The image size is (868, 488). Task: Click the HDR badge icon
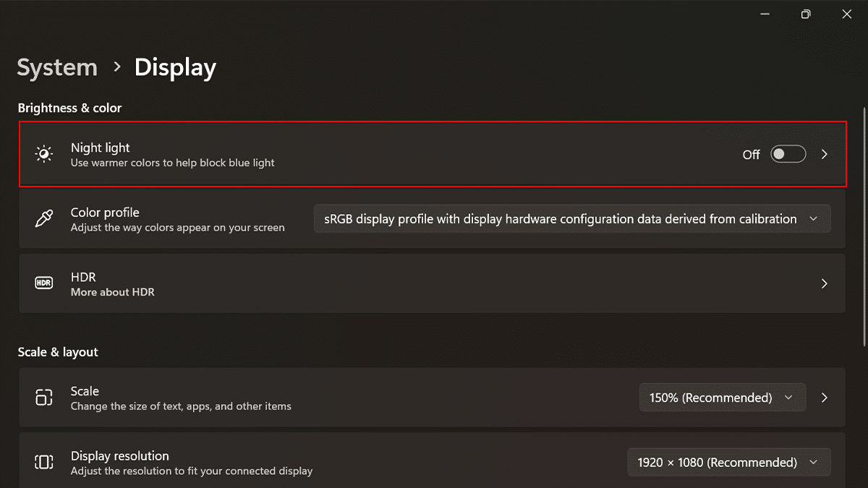tap(44, 283)
